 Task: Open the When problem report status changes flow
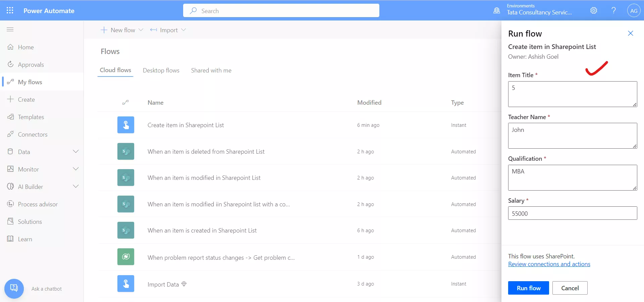(221, 257)
